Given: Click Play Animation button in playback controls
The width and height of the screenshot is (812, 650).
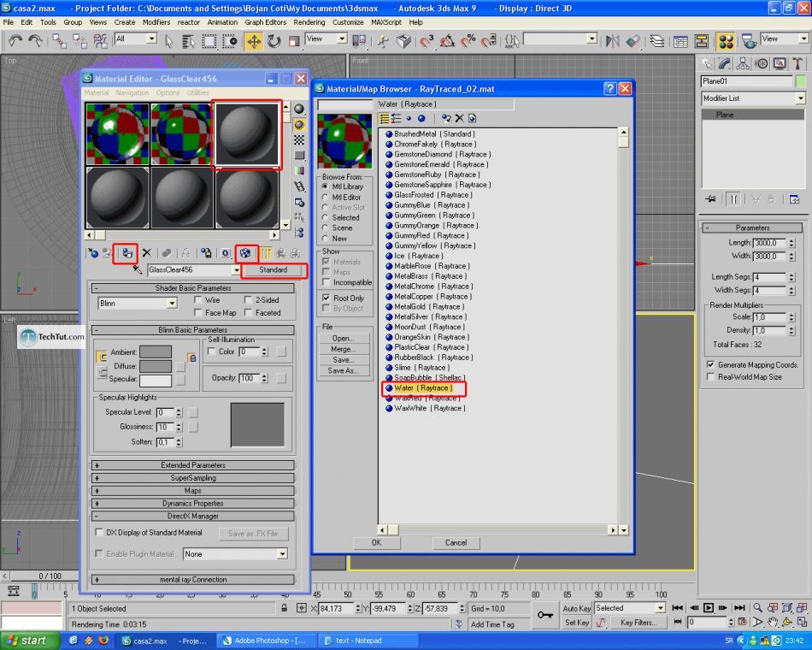Looking at the screenshot, I should pyautogui.click(x=709, y=607).
